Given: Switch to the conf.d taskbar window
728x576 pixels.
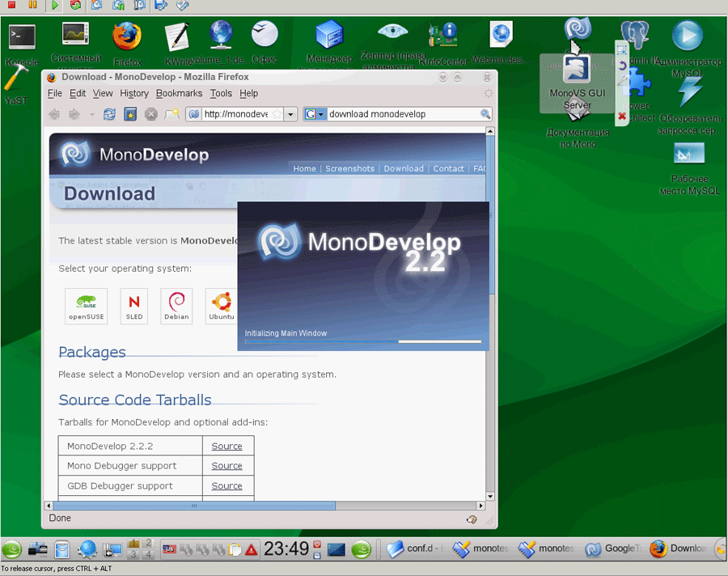Looking at the screenshot, I should (413, 548).
